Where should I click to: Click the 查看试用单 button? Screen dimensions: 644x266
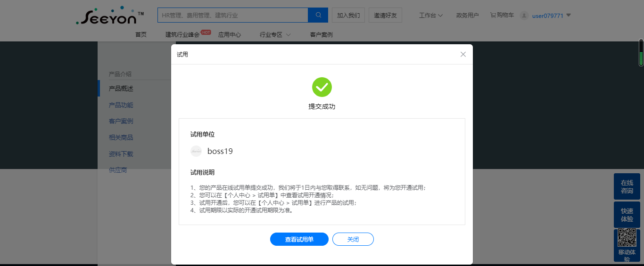(x=299, y=239)
